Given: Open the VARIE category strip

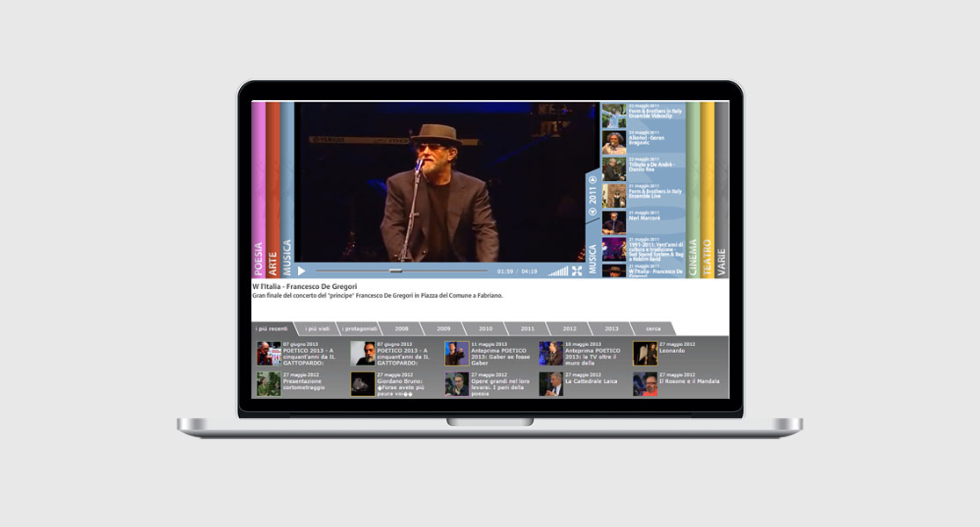Looking at the screenshot, I should [x=722, y=189].
